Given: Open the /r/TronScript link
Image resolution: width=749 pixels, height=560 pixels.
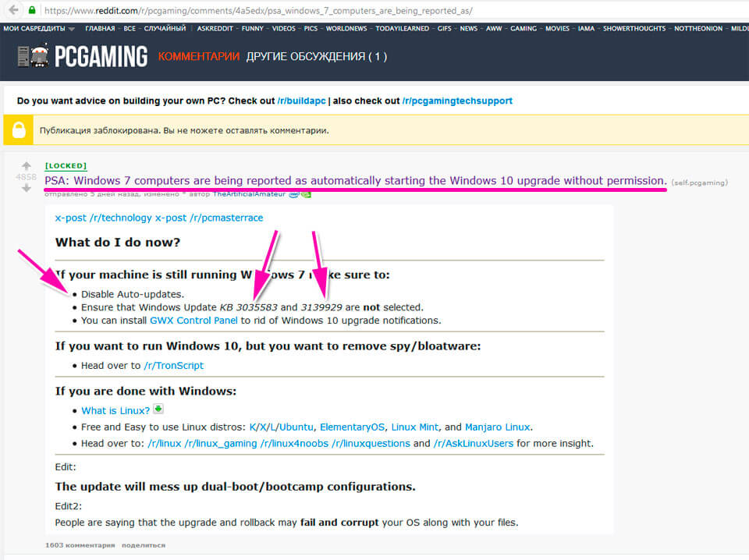Looking at the screenshot, I should [x=173, y=365].
